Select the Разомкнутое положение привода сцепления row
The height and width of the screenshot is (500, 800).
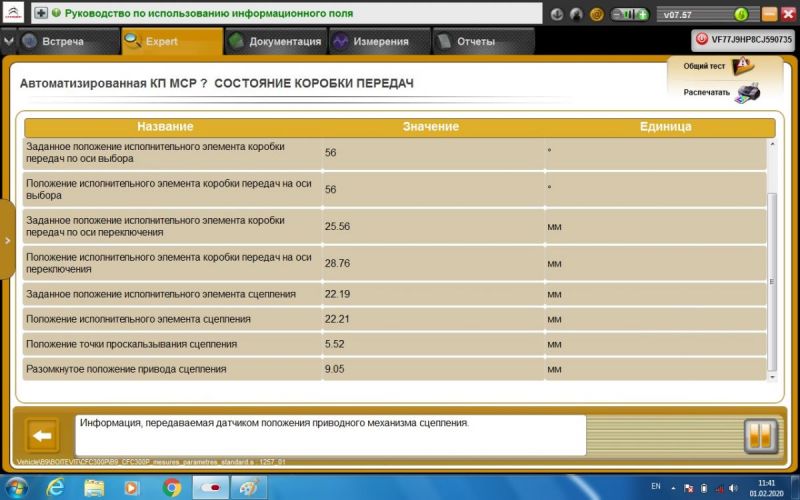(160, 369)
